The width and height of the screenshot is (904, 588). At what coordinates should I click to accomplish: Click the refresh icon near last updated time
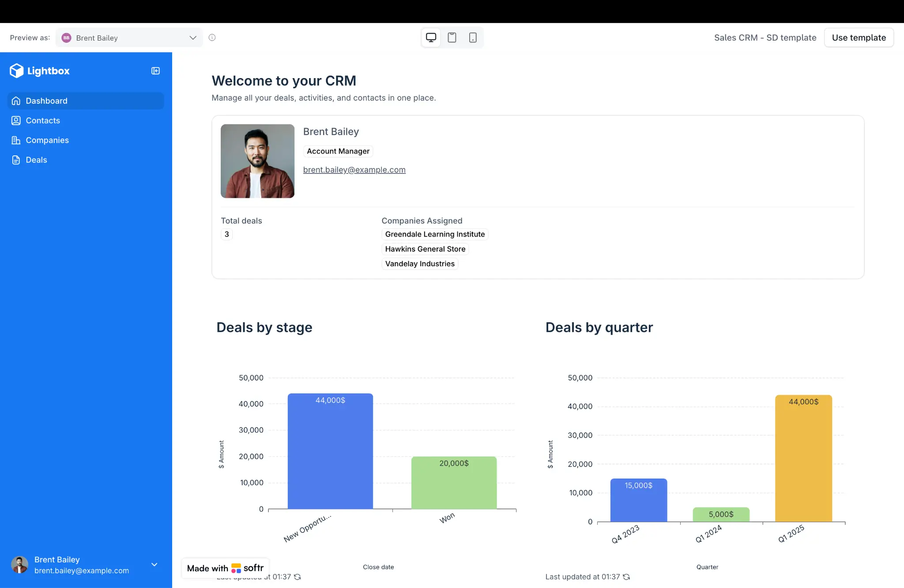(297, 577)
